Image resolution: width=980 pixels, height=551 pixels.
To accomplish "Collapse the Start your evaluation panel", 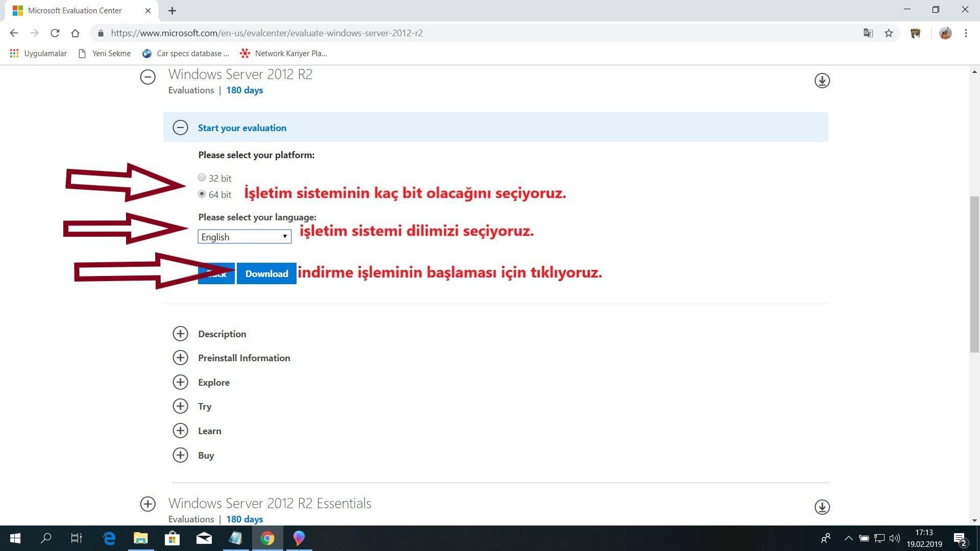I will pyautogui.click(x=180, y=128).
